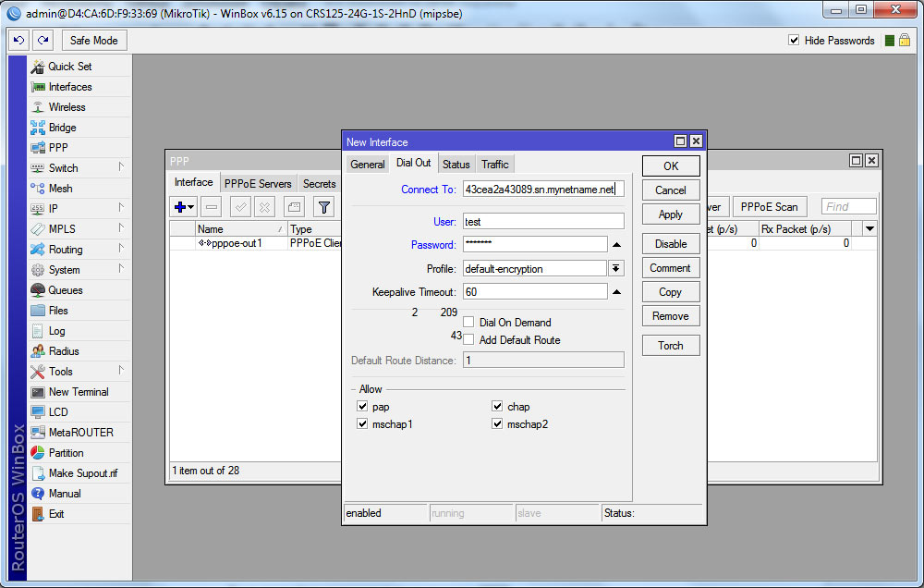The height and width of the screenshot is (588, 924).
Task: Click the Connect To input field
Action: click(x=543, y=190)
